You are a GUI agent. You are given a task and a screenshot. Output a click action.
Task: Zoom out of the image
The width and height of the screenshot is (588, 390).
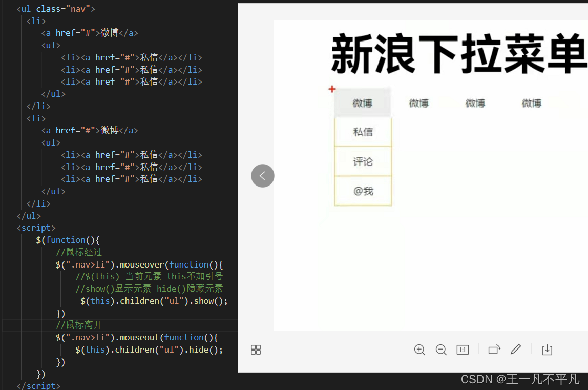coord(441,350)
